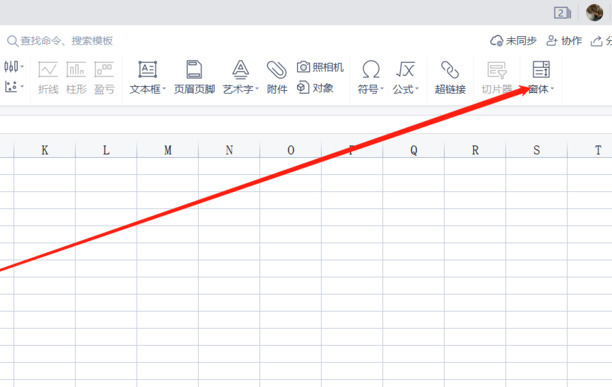The height and width of the screenshot is (387, 612).
Task: Insert a line sparkline (折线)
Action: 48,78
